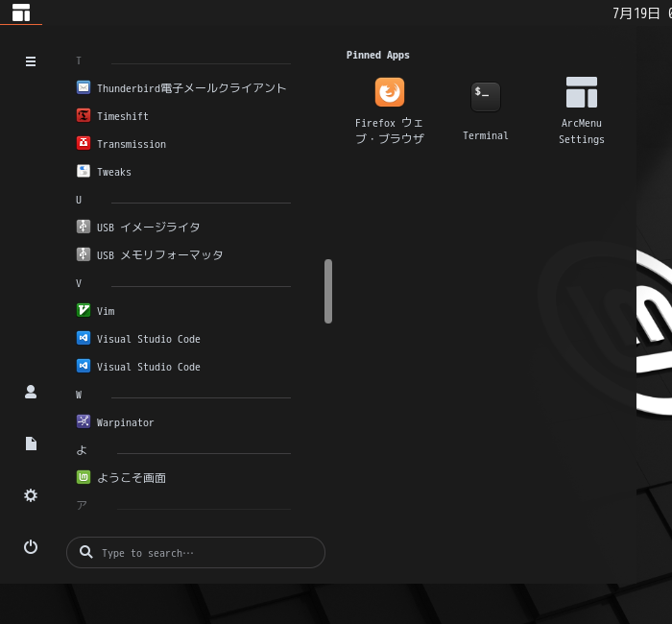Select the Warpinator text label
The height and width of the screenshot is (624, 672).
(125, 422)
